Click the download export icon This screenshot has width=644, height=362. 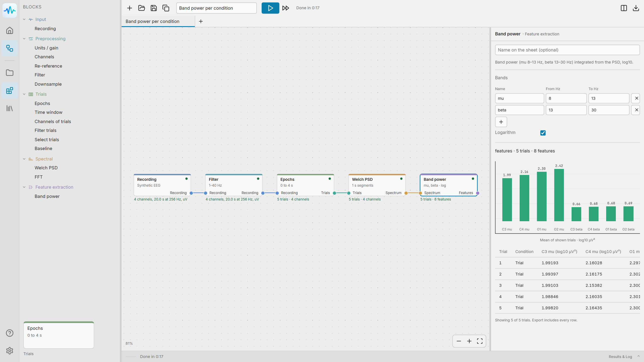tap(636, 8)
